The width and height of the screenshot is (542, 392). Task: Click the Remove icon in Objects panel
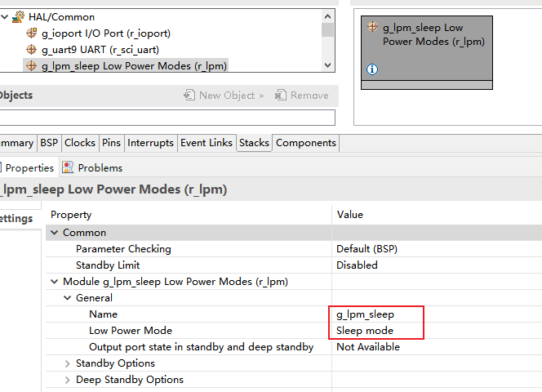(x=281, y=96)
